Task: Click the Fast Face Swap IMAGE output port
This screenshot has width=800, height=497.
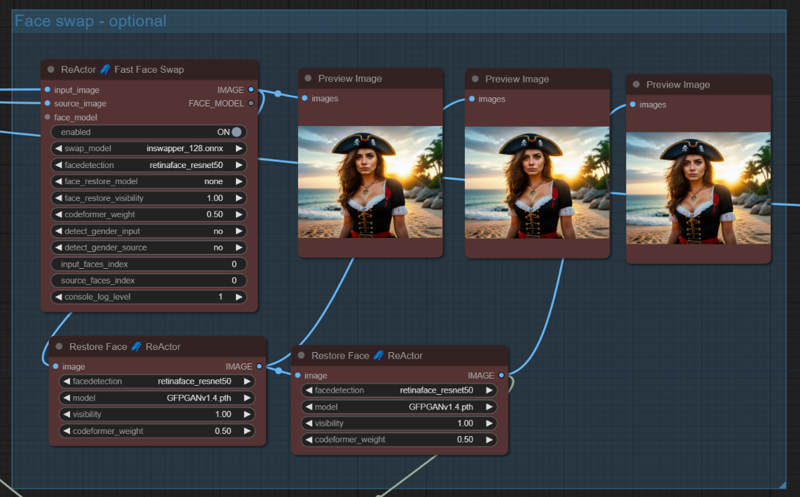Action: click(x=251, y=89)
